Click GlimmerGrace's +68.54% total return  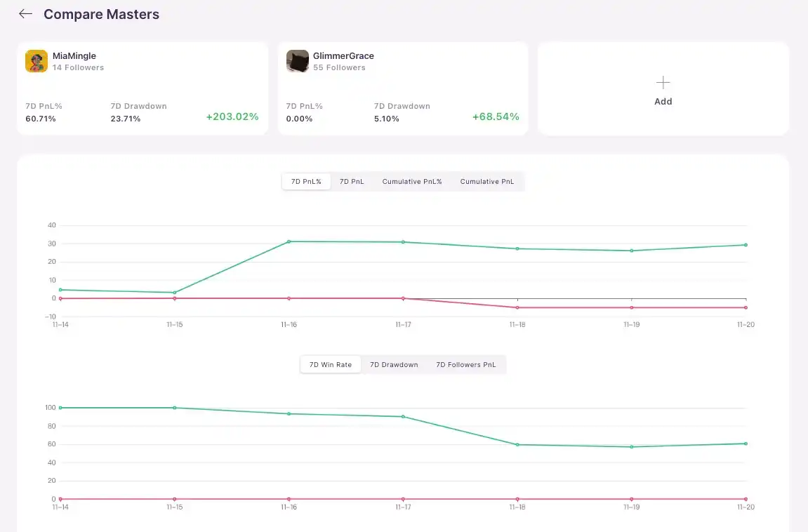pos(496,117)
